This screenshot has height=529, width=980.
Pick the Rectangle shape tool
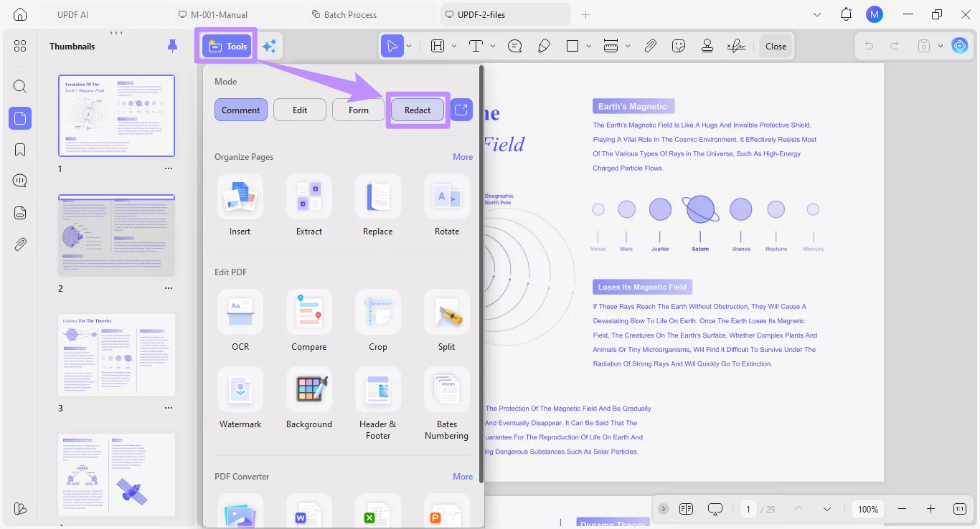(571, 45)
